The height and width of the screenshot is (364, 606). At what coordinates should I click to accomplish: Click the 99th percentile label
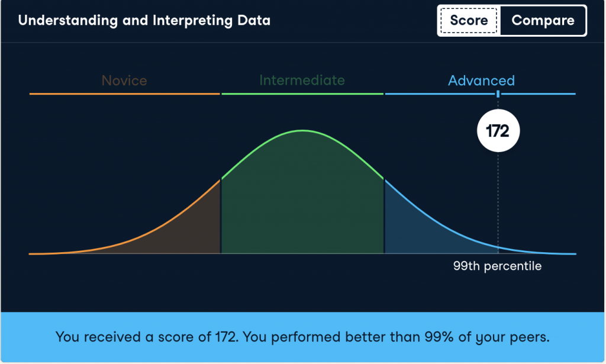497,266
